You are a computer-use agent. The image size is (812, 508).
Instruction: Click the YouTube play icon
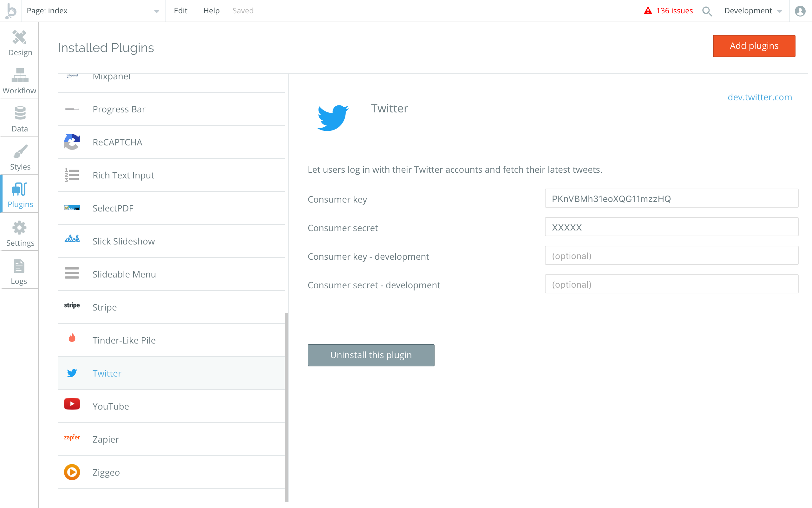point(72,404)
